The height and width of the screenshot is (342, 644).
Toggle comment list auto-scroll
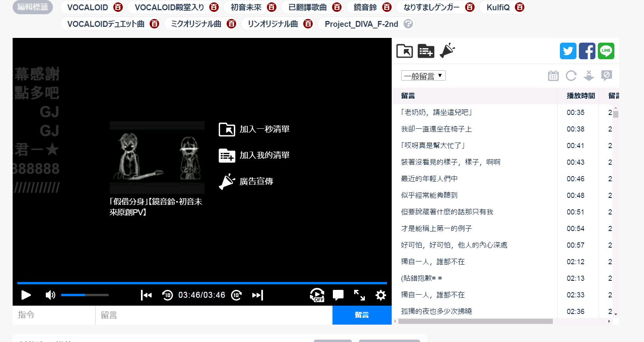(589, 75)
